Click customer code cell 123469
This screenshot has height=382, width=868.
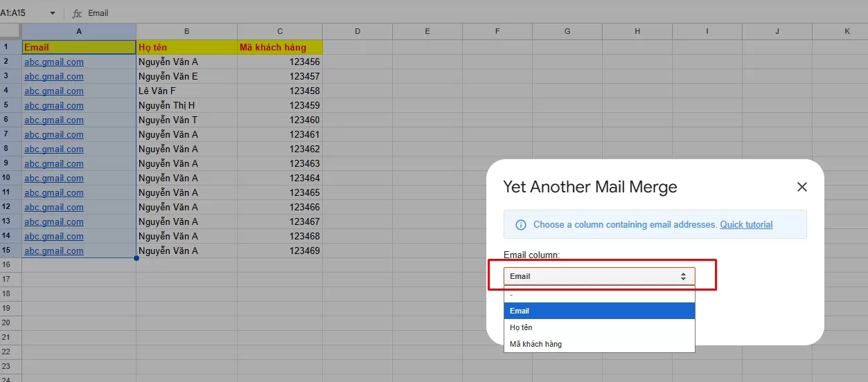click(x=280, y=251)
